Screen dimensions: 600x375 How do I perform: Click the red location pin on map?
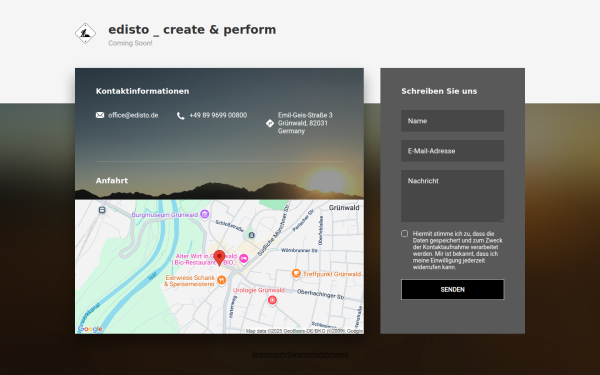click(x=219, y=258)
